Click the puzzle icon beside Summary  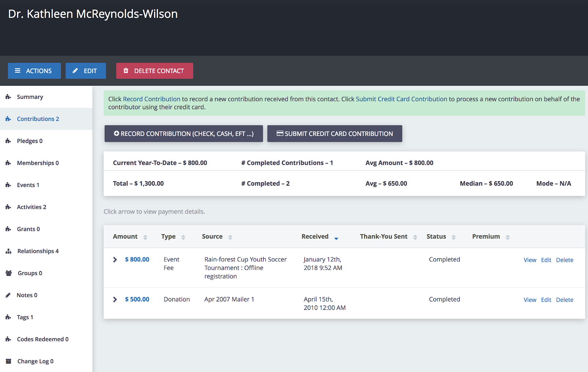tap(8, 97)
